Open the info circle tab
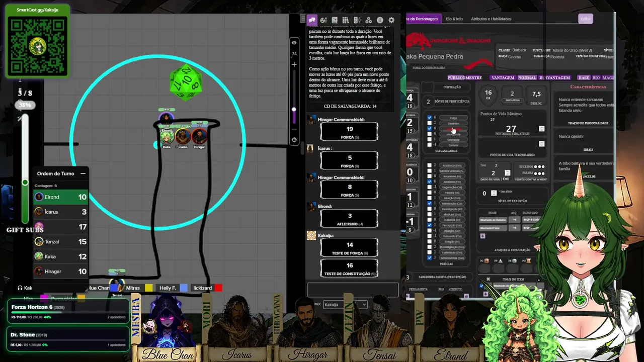Screen dimensions: 644x362 (380, 20)
